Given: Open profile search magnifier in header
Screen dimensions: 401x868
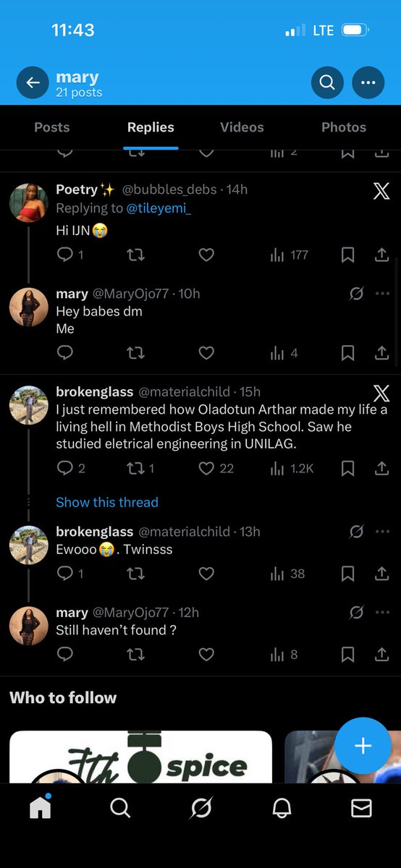Looking at the screenshot, I should (327, 83).
